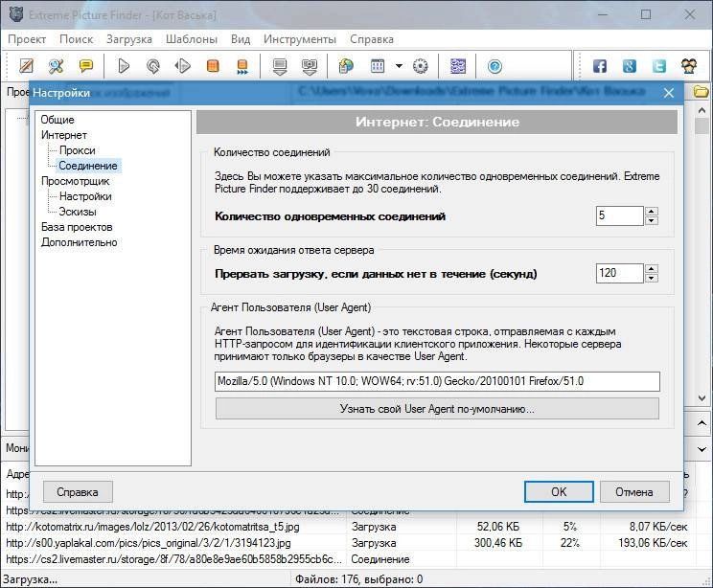Click the purple templates library icon
The height and width of the screenshot is (588, 713).
457,66
